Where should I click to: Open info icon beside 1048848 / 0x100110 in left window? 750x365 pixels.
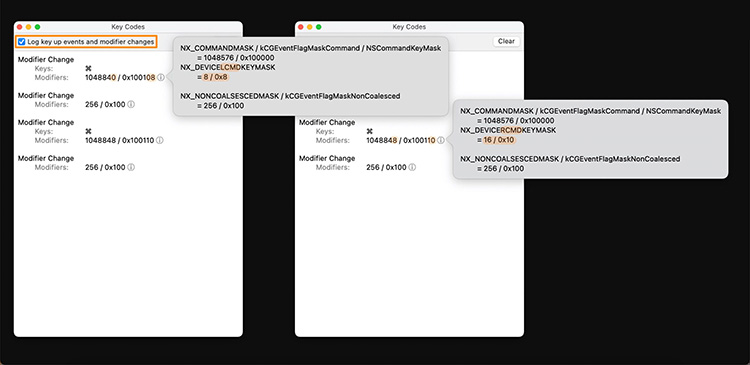[160, 141]
